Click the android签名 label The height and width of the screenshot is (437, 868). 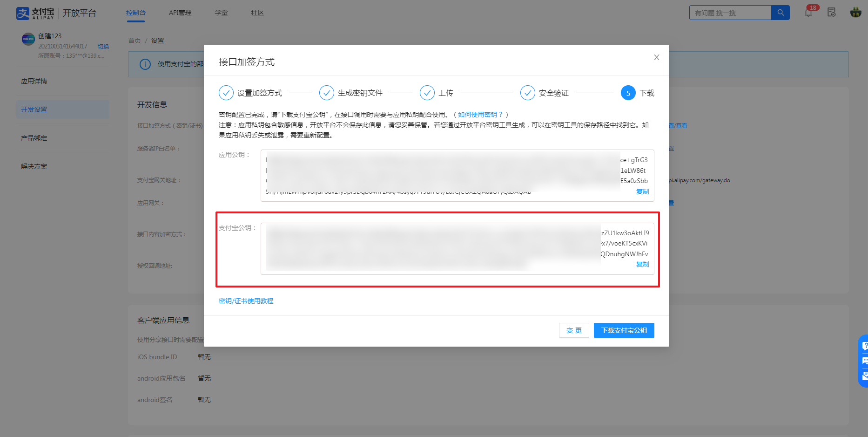155,400
